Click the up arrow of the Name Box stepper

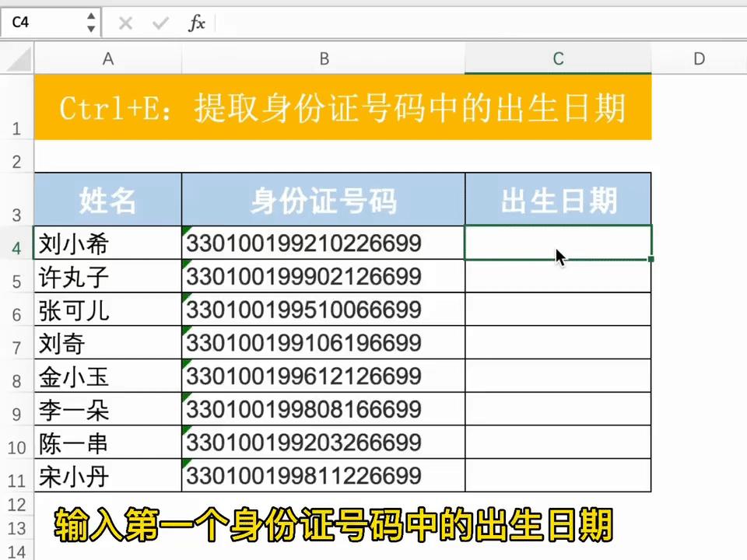[91, 17]
